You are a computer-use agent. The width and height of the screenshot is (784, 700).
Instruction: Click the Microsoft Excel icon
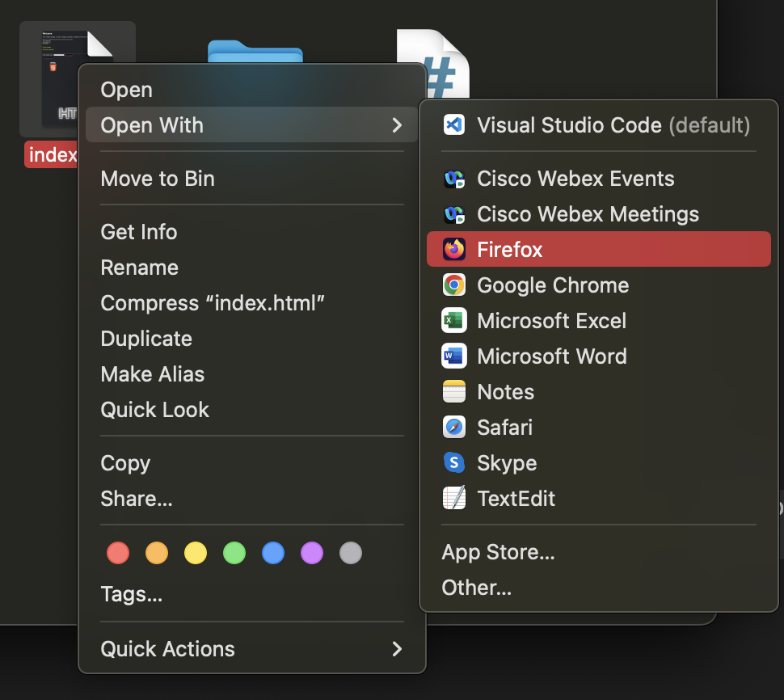click(x=454, y=321)
